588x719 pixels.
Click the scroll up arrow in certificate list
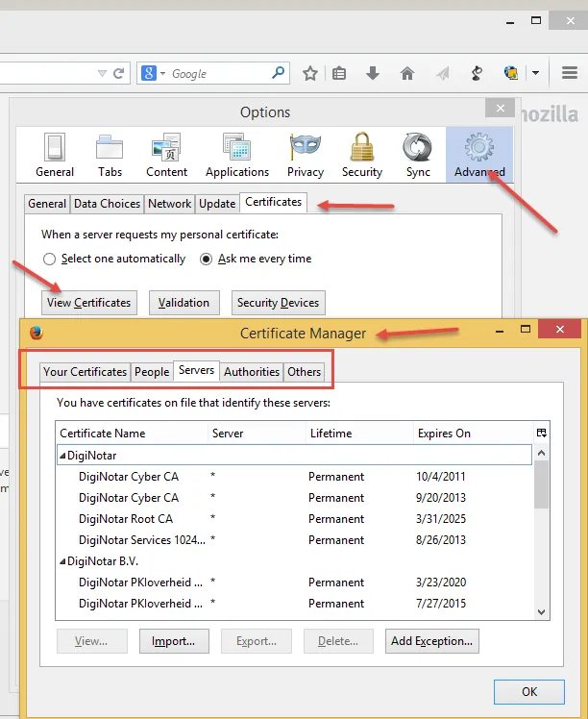click(541, 453)
